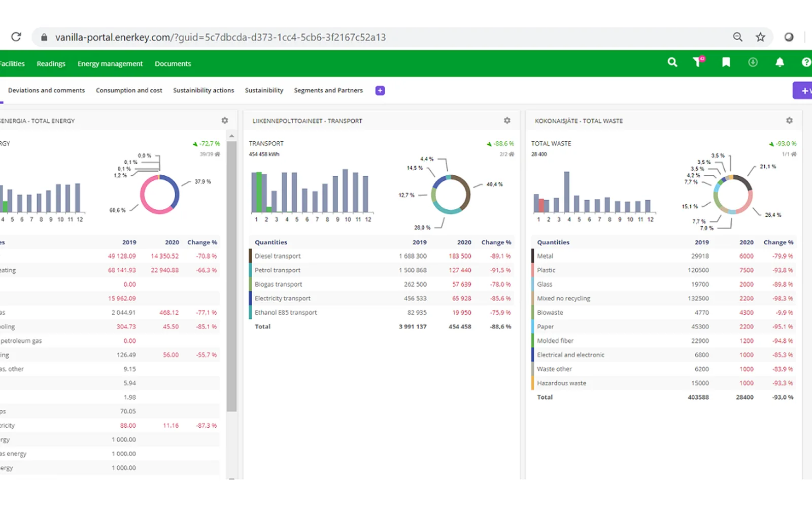The width and height of the screenshot is (812, 508).
Task: Bookmark this page with the star icon
Action: pyautogui.click(x=760, y=37)
